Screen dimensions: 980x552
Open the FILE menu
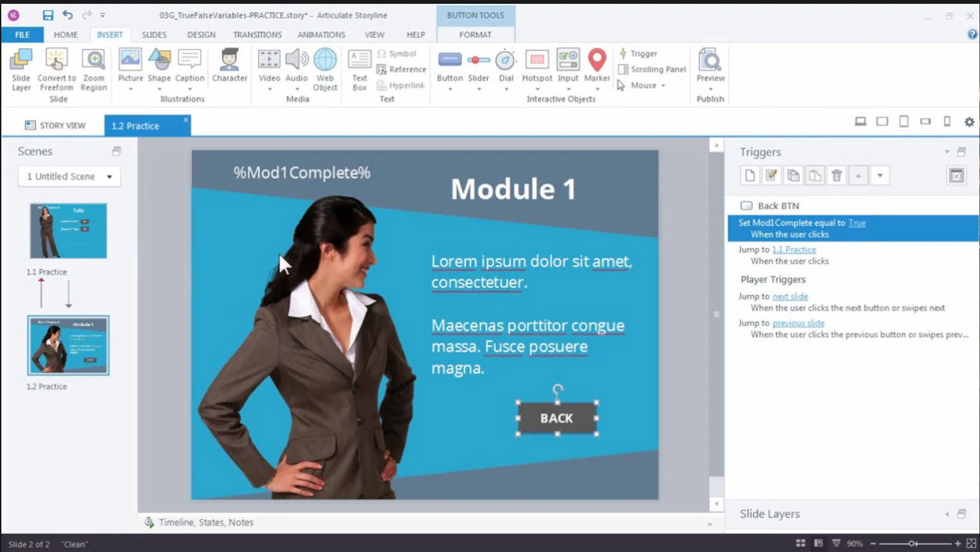click(22, 34)
